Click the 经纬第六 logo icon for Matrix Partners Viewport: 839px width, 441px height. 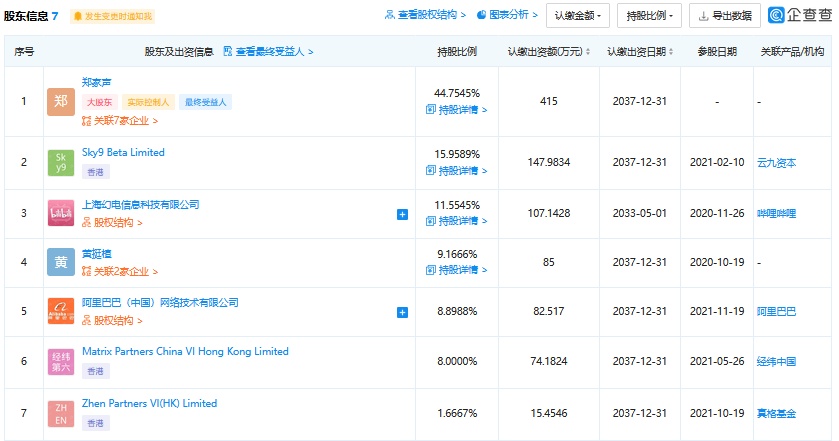click(60, 361)
